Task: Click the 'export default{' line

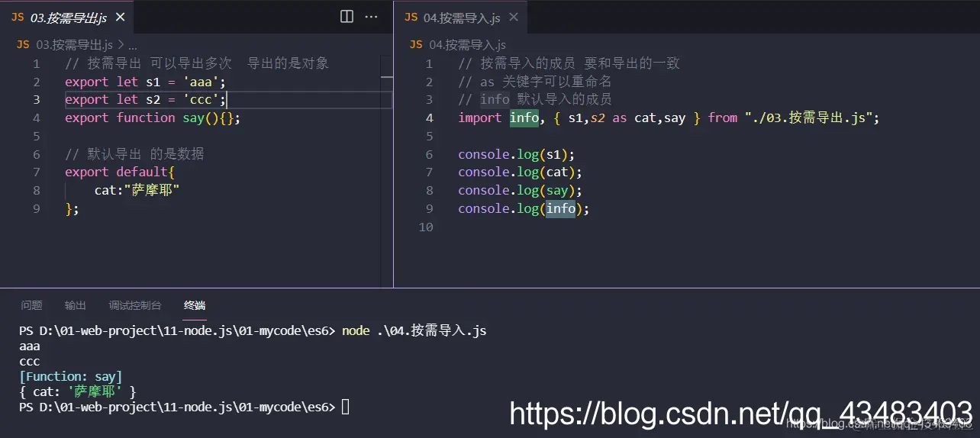Action: (120, 172)
